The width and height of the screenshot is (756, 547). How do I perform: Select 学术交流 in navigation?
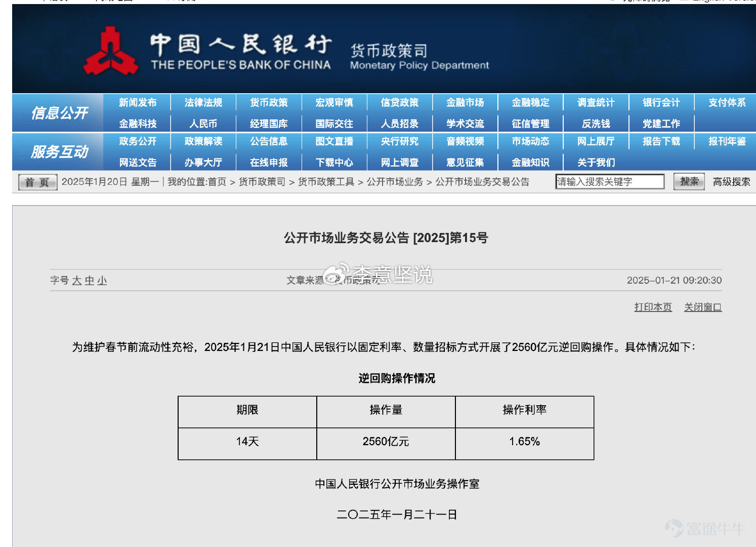(465, 124)
